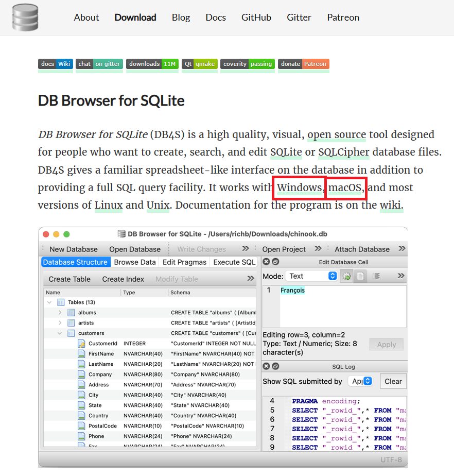Toggle the page icon in the cell editor toolbar

click(x=360, y=276)
